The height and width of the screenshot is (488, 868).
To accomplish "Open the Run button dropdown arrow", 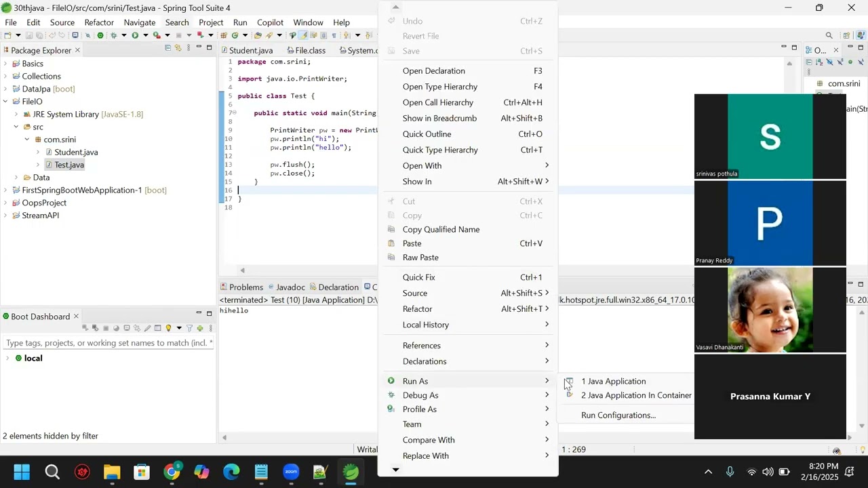I will (x=144, y=35).
